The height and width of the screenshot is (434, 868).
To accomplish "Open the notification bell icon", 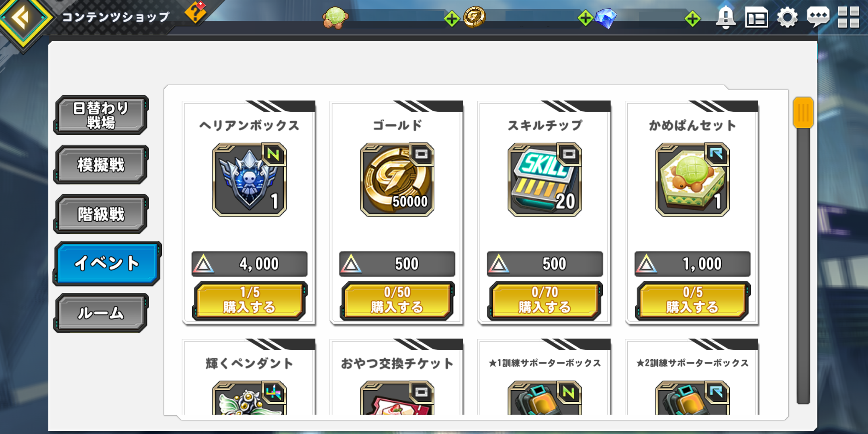I will tap(726, 18).
